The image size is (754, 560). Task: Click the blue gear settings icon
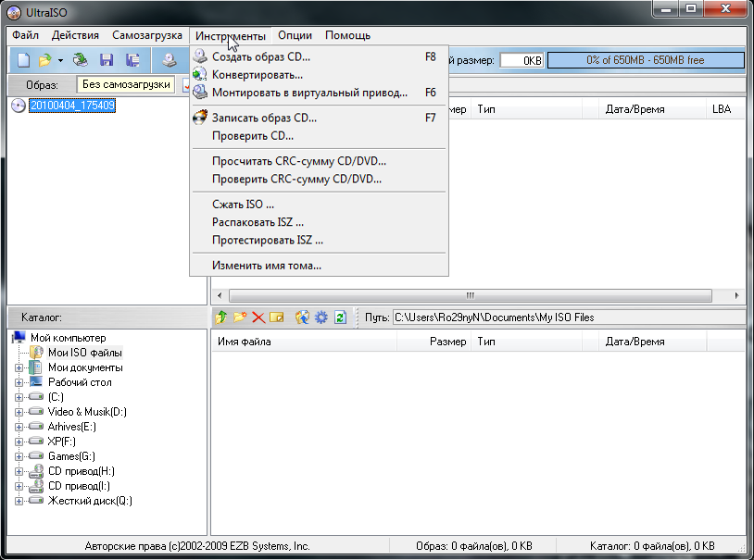pyautogui.click(x=321, y=317)
